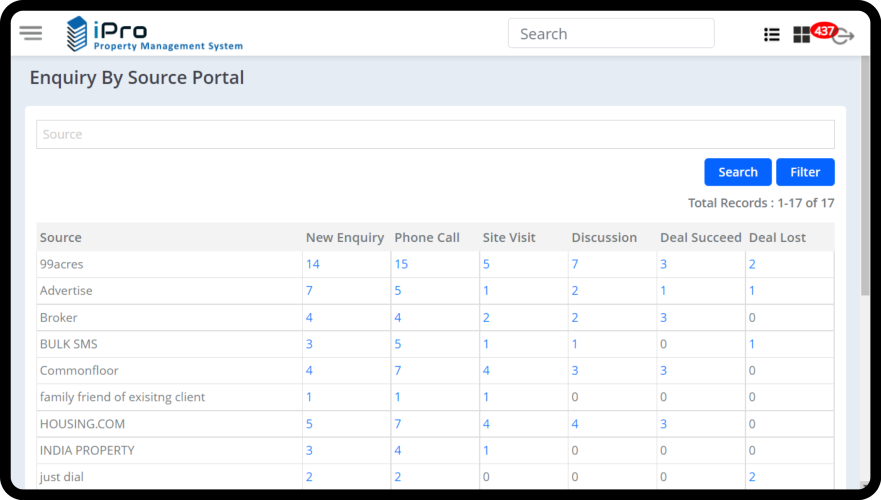Open the 437 notifications badge
Image resolution: width=881 pixels, height=500 pixels.
(824, 30)
